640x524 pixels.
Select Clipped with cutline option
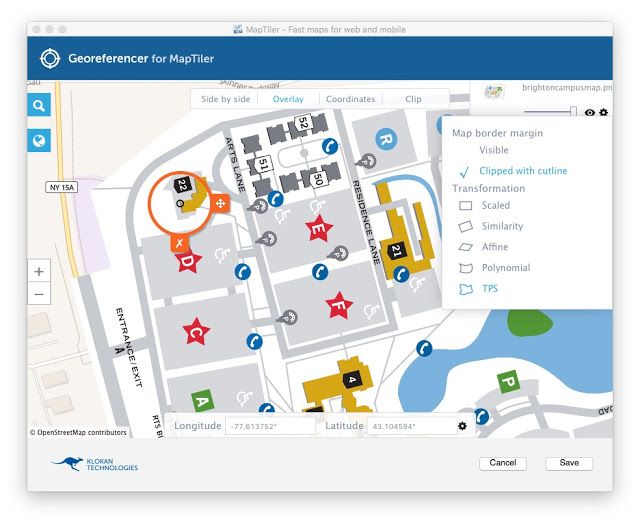coord(522,171)
